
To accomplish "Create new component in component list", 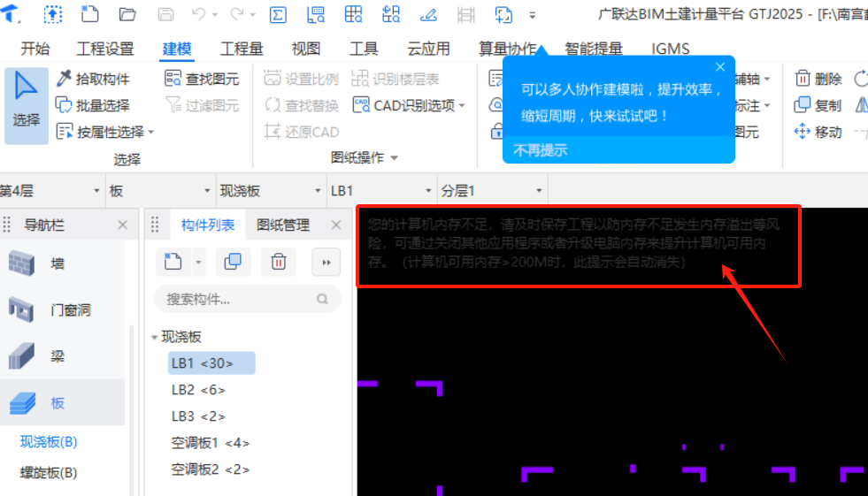I will tap(173, 262).
